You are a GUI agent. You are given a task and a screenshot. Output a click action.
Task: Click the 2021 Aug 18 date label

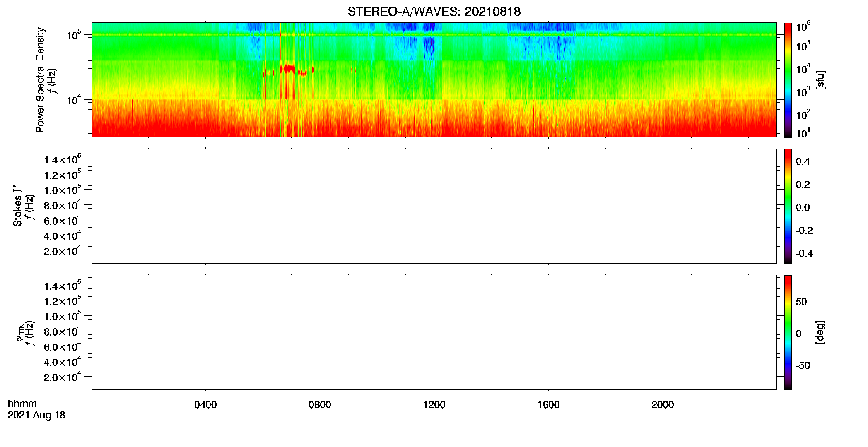click(x=36, y=415)
